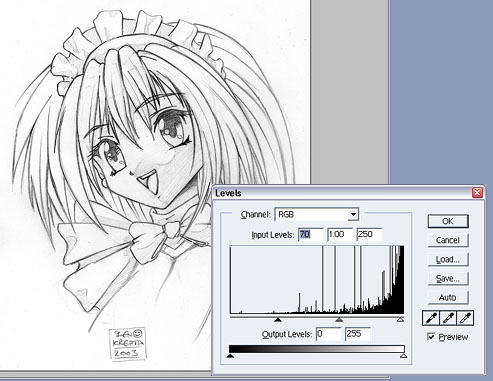Toggle the Preview checkbox
493x381 pixels.
[431, 337]
